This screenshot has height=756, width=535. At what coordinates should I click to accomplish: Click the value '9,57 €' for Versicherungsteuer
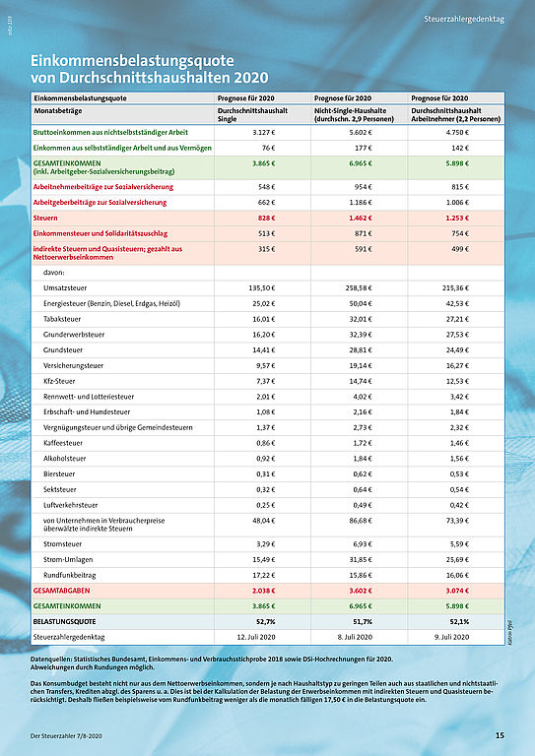(265, 365)
